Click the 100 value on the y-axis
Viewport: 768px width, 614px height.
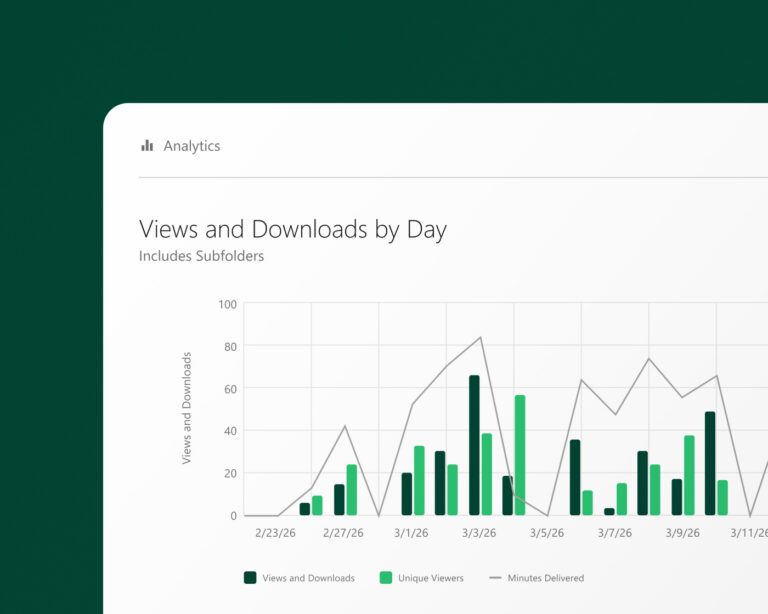pyautogui.click(x=228, y=305)
